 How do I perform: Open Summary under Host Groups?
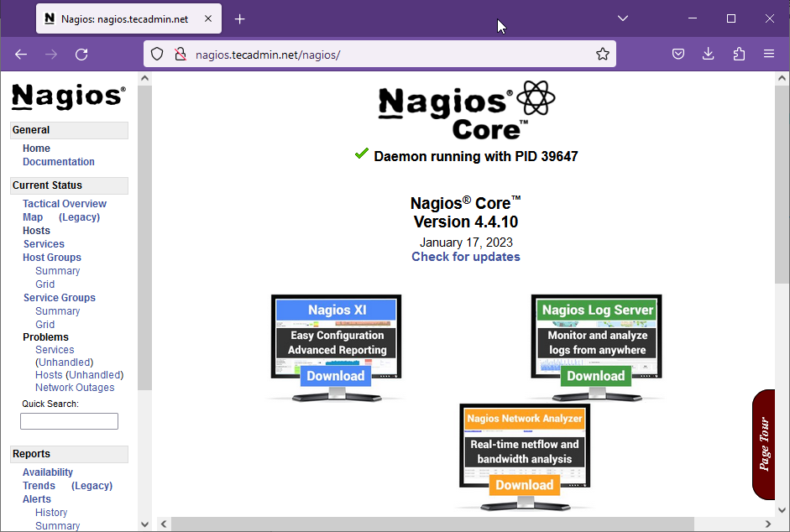(57, 270)
